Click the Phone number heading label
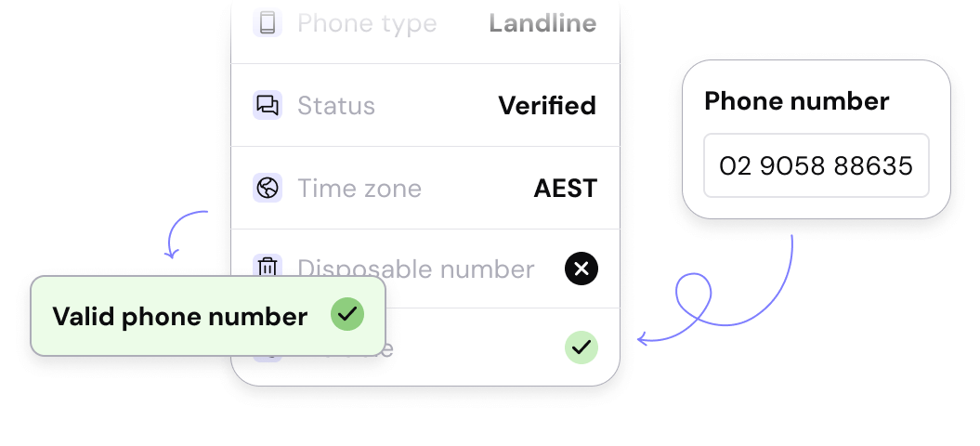The height and width of the screenshot is (446, 980). 797,100
